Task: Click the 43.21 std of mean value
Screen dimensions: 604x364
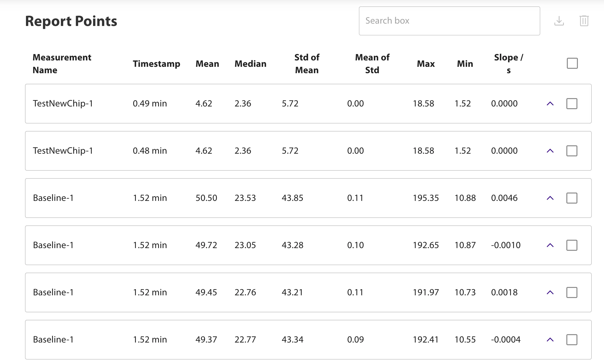Action: point(293,292)
